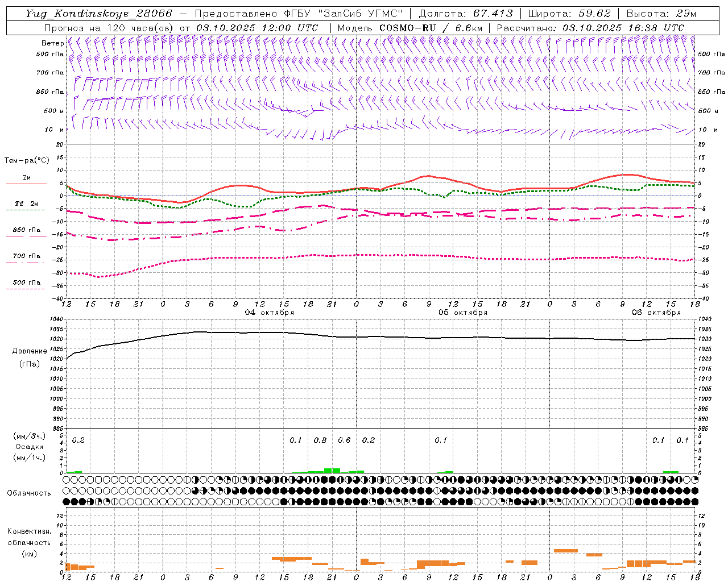Click the Осадки precipitation label
The height and width of the screenshot is (582, 728).
[29, 447]
